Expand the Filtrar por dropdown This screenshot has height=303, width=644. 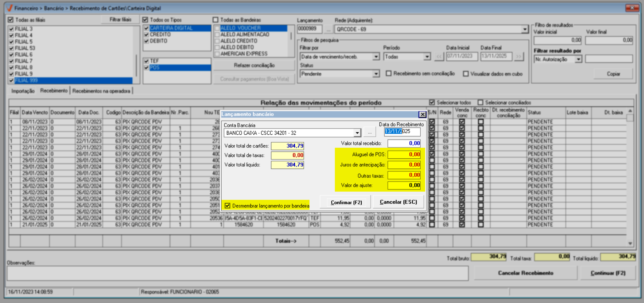click(x=376, y=57)
